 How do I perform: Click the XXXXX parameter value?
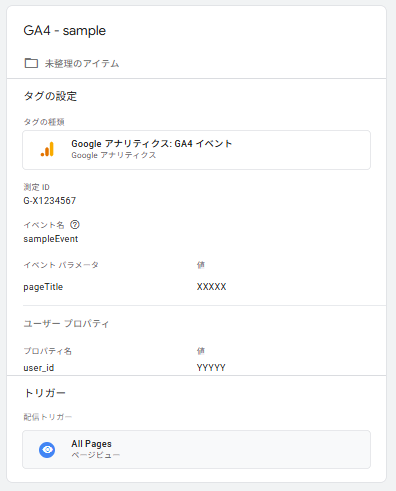(x=211, y=287)
